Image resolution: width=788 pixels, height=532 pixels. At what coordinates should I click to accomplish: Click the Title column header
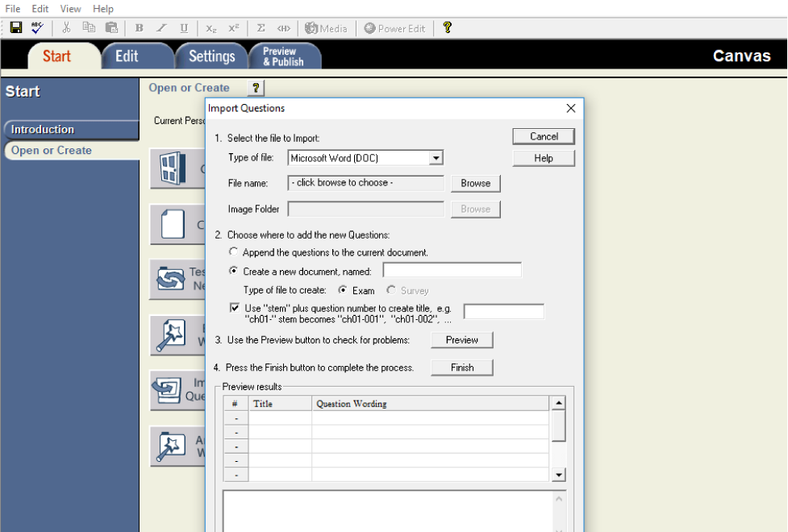pyautogui.click(x=280, y=403)
